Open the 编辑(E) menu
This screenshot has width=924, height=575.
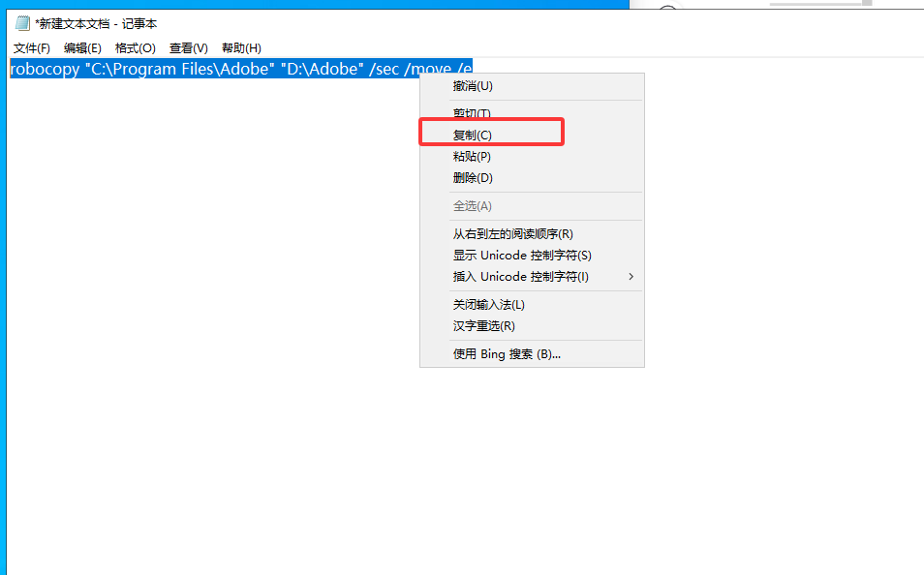[82, 48]
